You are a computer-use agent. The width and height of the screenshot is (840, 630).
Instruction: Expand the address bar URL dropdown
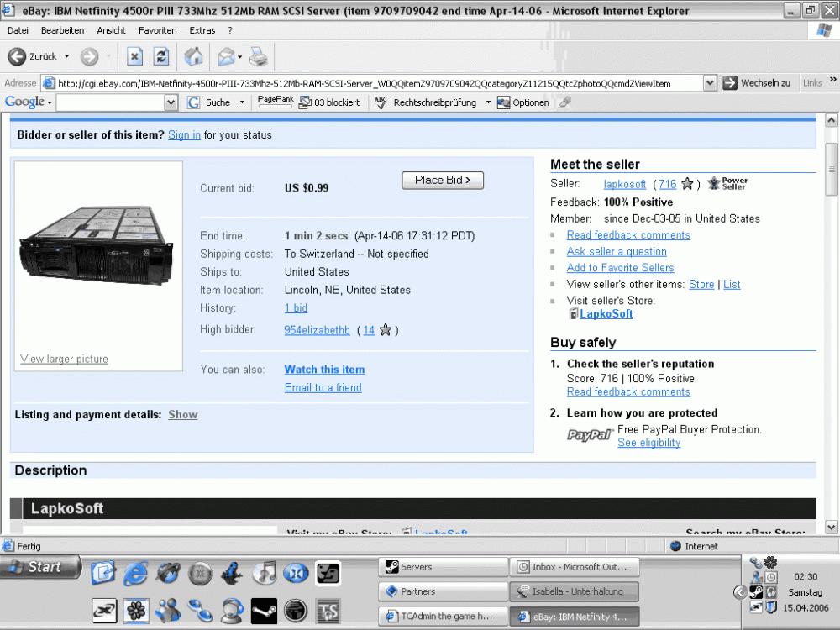coord(710,83)
